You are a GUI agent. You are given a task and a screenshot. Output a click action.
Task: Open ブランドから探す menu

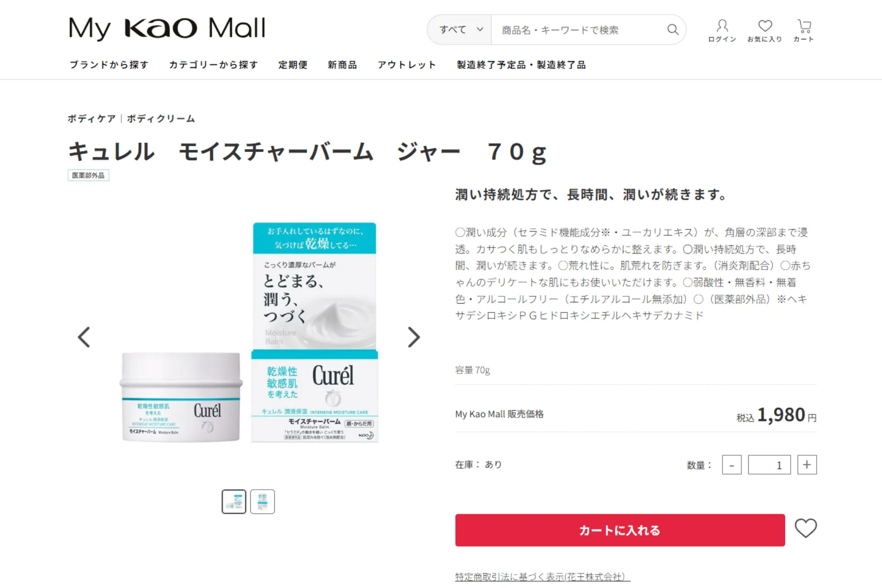(109, 65)
